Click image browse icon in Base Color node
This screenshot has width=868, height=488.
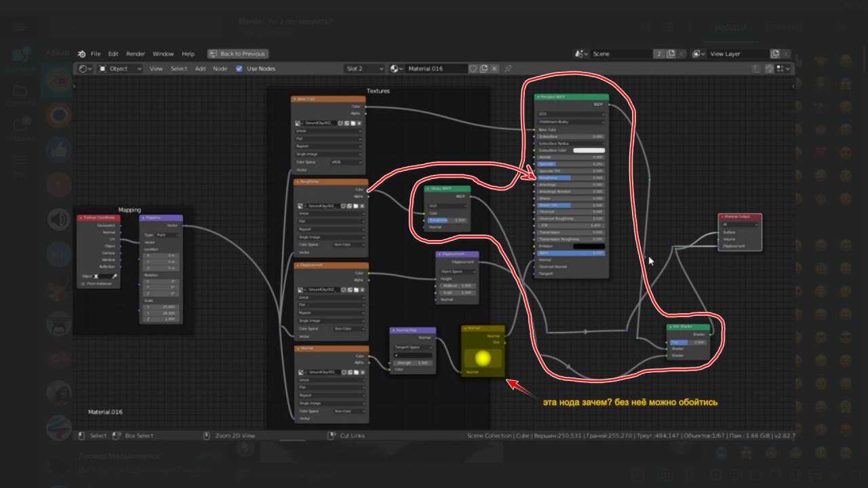point(299,123)
